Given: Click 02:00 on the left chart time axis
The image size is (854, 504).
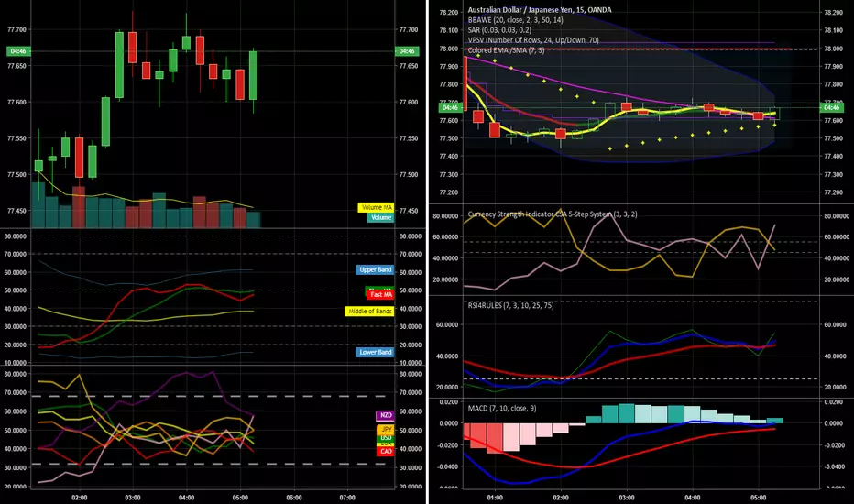Looking at the screenshot, I should (x=80, y=498).
